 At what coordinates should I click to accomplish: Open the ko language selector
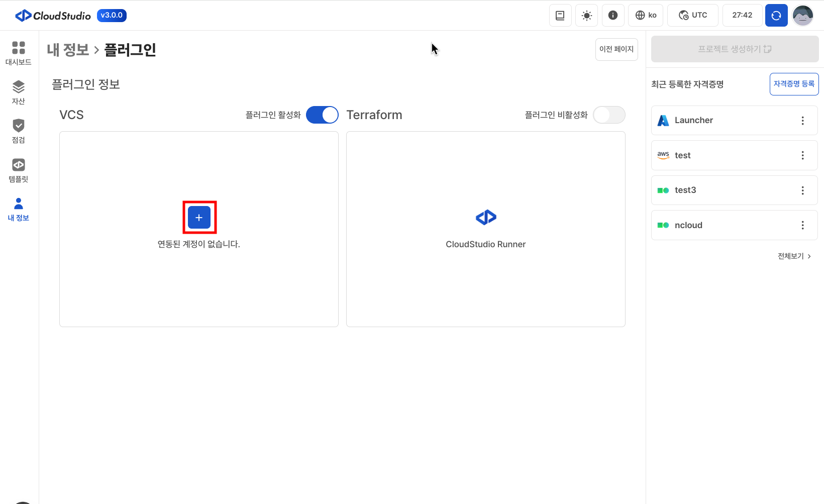(x=646, y=16)
